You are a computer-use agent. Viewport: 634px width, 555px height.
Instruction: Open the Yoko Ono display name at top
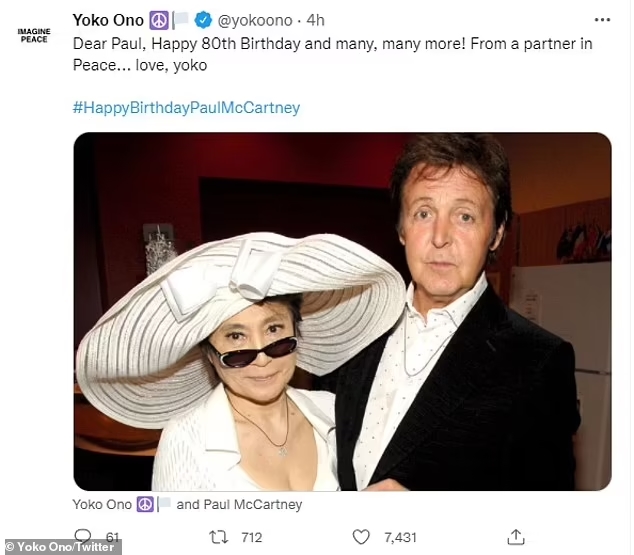point(108,20)
